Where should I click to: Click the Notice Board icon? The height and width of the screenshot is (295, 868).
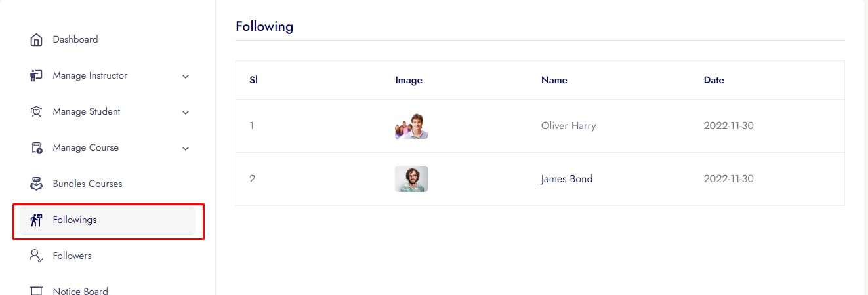(37, 290)
